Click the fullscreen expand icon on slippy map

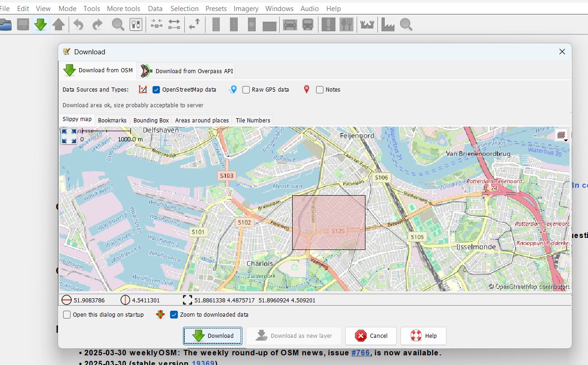tap(69, 136)
